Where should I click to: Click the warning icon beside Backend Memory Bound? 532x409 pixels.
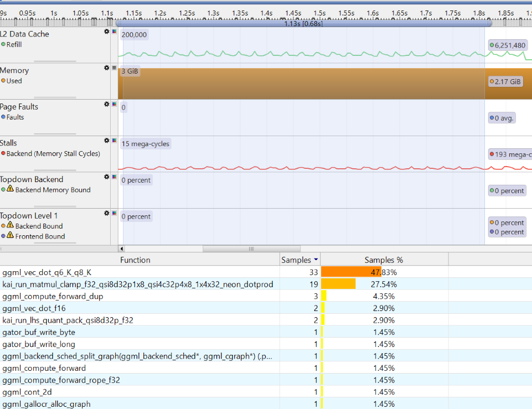[x=10, y=189]
